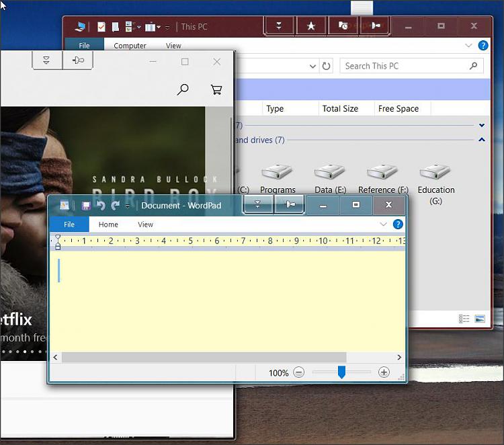This screenshot has height=445, width=504.
Task: Select the Reference (F:) drive
Action: point(383,178)
